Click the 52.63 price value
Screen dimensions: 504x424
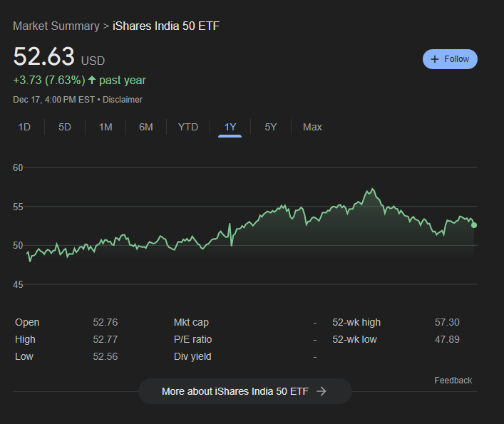click(x=43, y=56)
